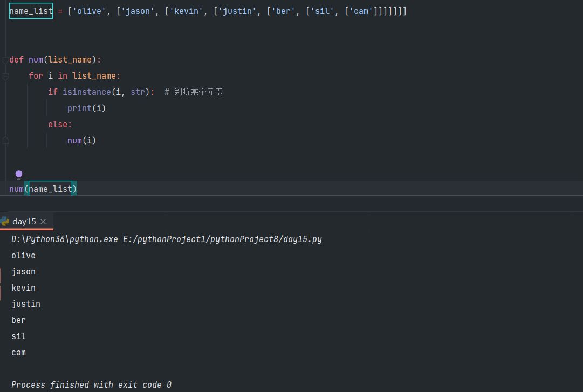The width and height of the screenshot is (583, 392).
Task: Click the name_list argument in bottom num call
Action: (50, 189)
